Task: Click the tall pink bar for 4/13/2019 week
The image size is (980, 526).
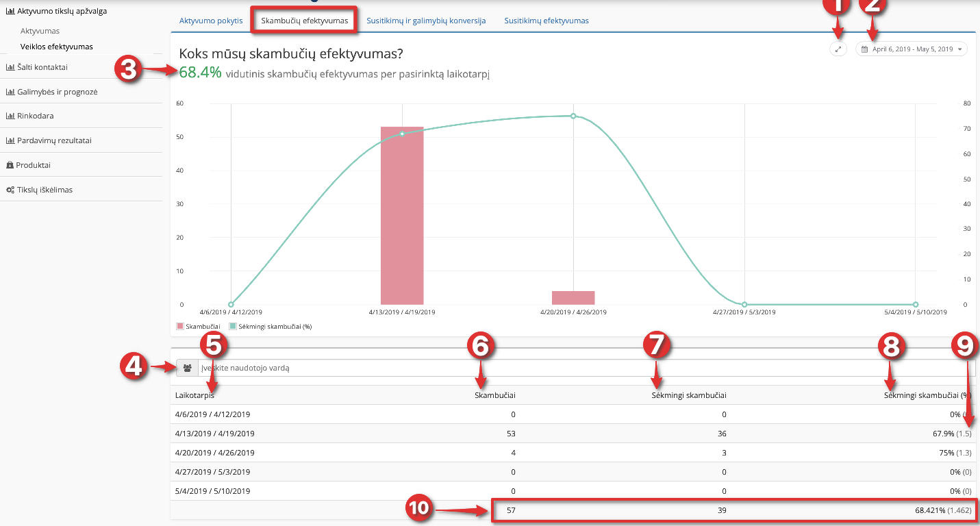Action: pos(402,216)
